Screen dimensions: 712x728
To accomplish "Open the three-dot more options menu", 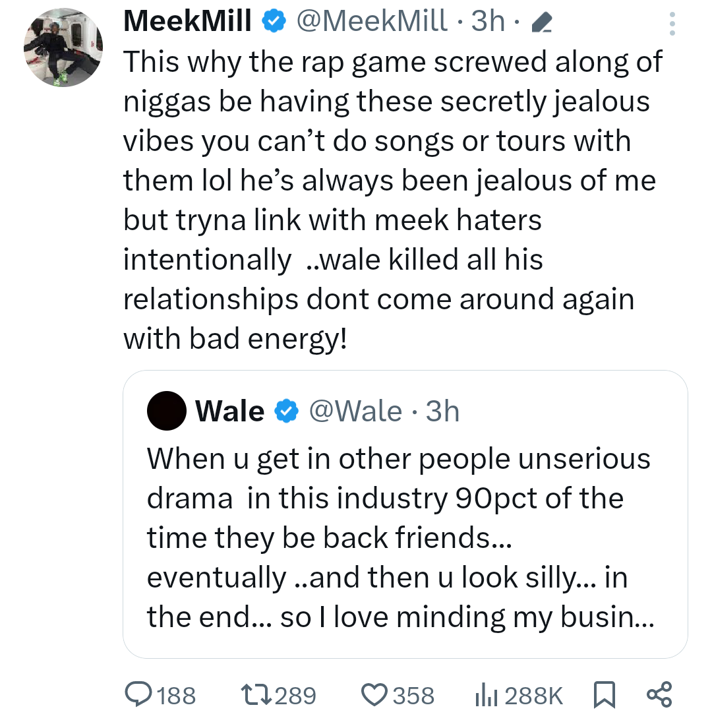I will coord(672,24).
